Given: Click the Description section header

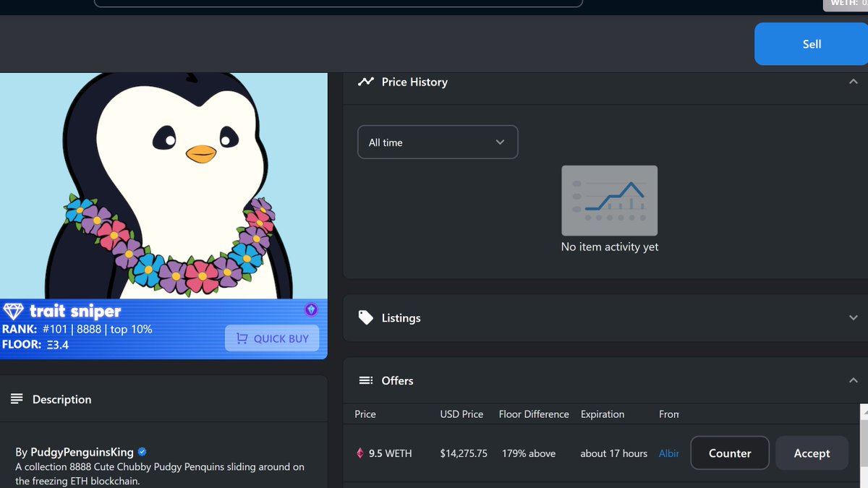Looking at the screenshot, I should coord(163,399).
